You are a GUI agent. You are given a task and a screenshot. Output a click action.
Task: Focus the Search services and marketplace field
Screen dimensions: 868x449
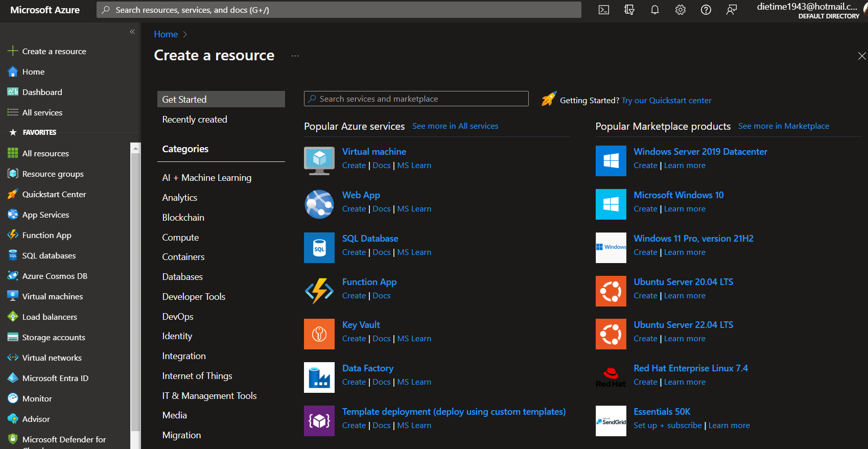pos(416,99)
